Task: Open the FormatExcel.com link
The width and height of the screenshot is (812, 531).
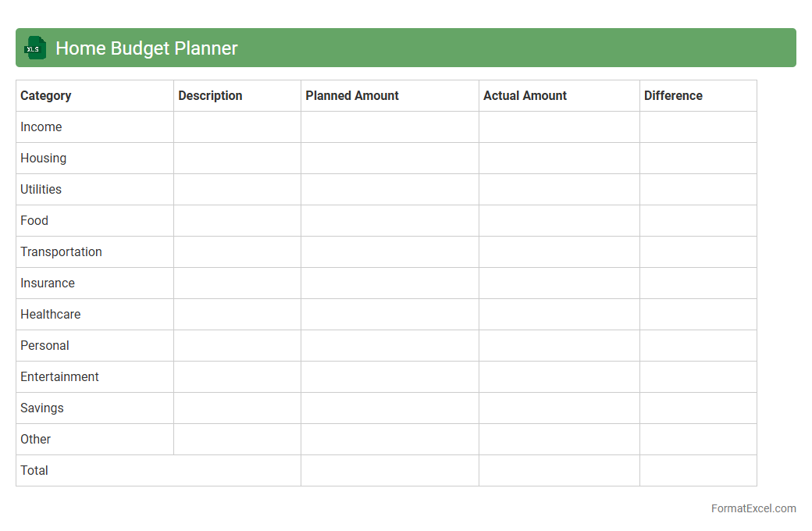Action: [753, 508]
